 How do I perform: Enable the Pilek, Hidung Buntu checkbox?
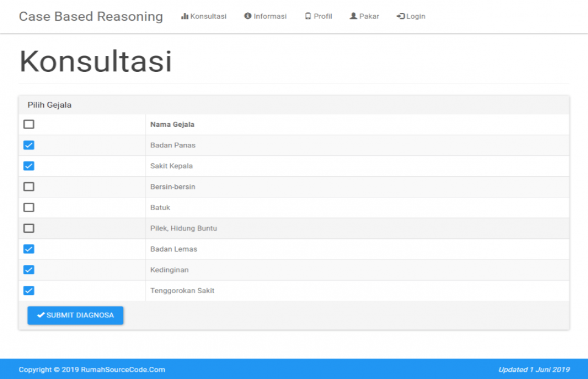[29, 228]
